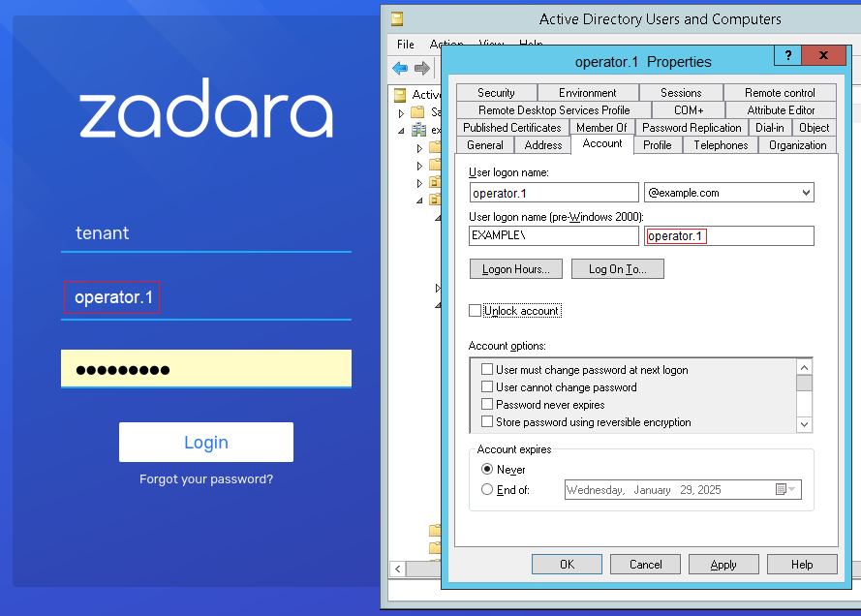Image resolution: width=861 pixels, height=616 pixels.
Task: Open the Attribute Editor tab
Action: click(x=781, y=109)
